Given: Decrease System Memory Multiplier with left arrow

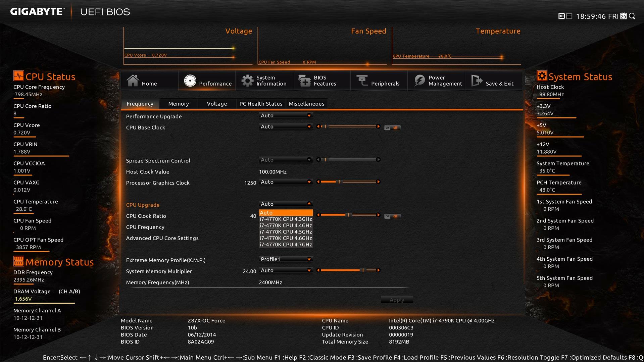Looking at the screenshot, I should (x=318, y=270).
